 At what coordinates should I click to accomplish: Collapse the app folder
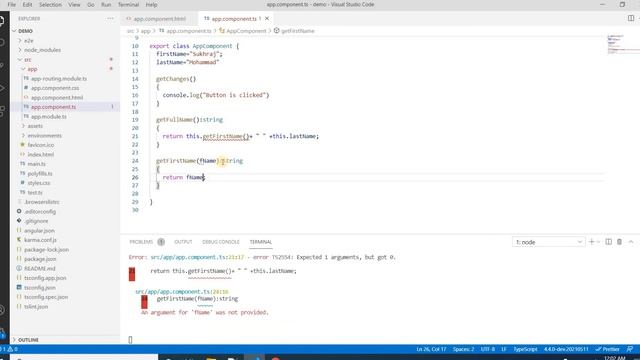(32, 69)
